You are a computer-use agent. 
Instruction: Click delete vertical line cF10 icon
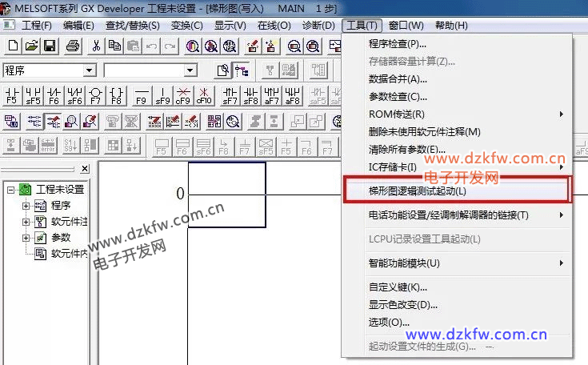click(x=204, y=96)
